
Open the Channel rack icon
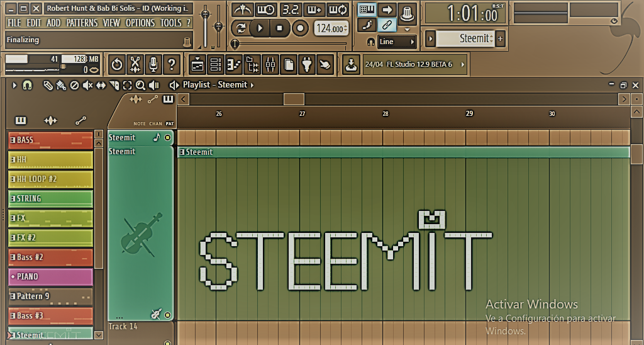pyautogui.click(x=216, y=65)
